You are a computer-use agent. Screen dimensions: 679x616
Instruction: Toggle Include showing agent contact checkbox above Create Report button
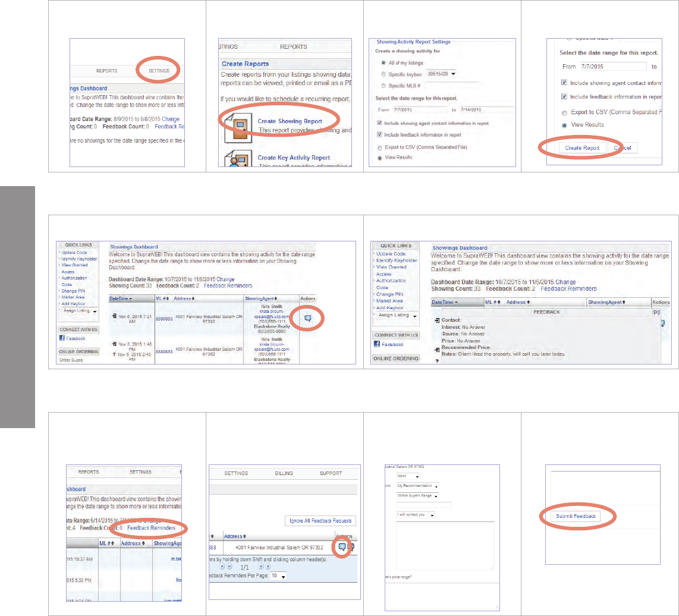[x=564, y=82]
